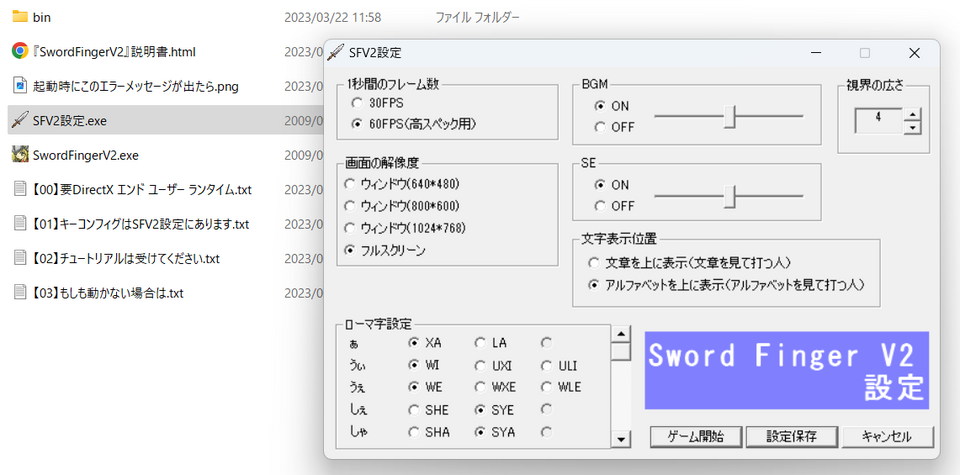Viewport: 960px width, 475px height.
Task: Click the text file icon for 【03】もしも動かない場合は
Action: pos(19,293)
